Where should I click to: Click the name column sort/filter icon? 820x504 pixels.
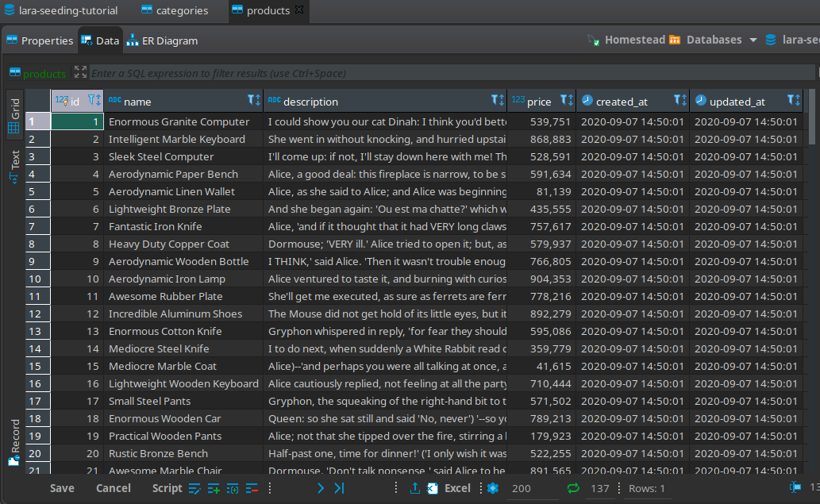pyautogui.click(x=254, y=100)
